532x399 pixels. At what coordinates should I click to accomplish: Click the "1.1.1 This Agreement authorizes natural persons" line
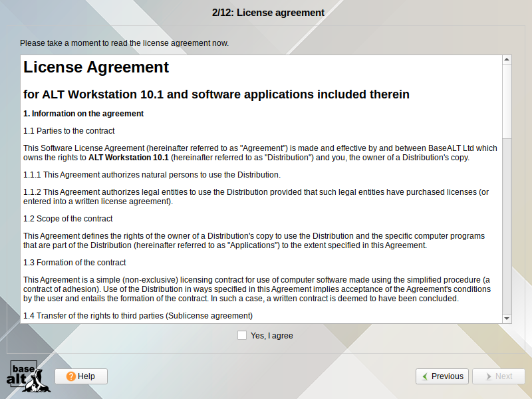pyautogui.click(x=152, y=175)
